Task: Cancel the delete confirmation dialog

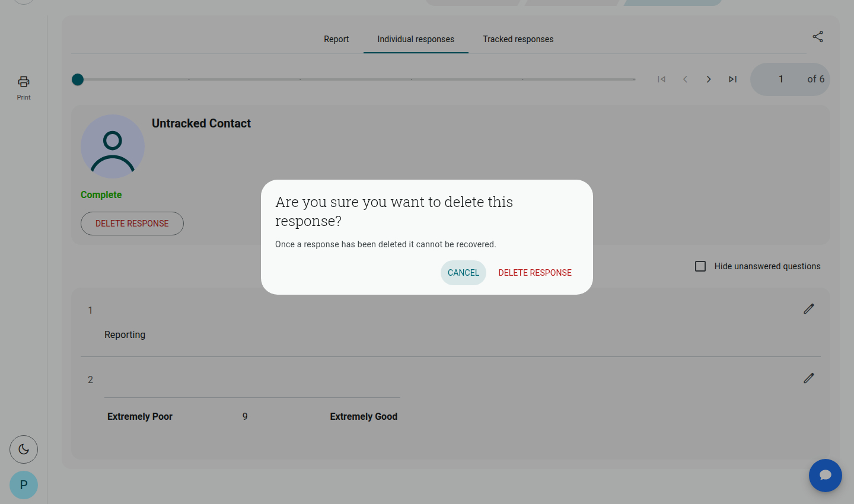Action: pyautogui.click(x=463, y=273)
